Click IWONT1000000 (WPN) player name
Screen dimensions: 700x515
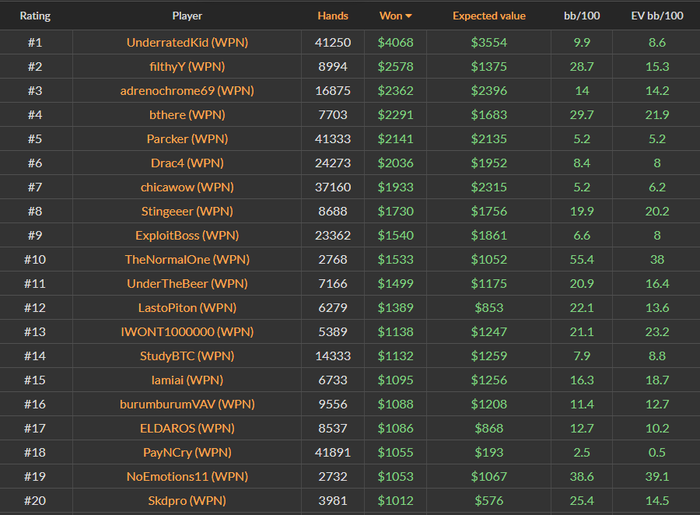(187, 332)
